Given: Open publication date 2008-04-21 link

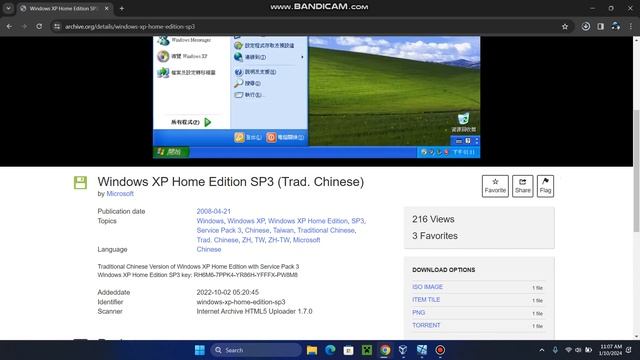Looking at the screenshot, I should pyautogui.click(x=213, y=211).
